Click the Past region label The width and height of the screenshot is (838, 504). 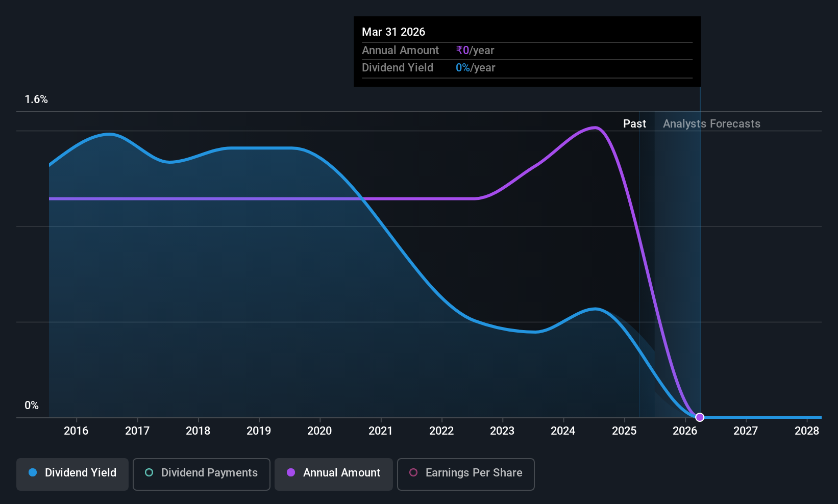point(634,124)
